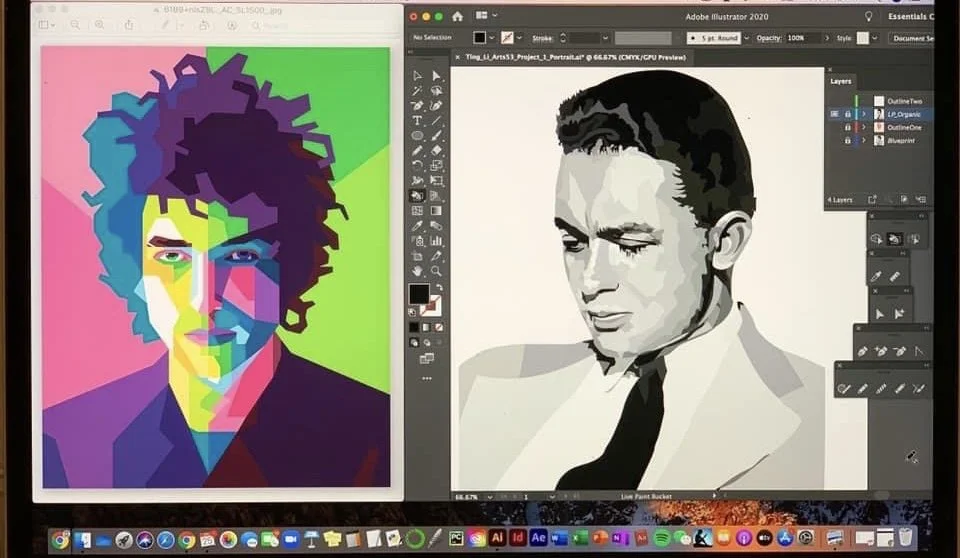Open the 5 pt. Round brush definition dropdown
Screen dimensions: 960x558
[x=746, y=38]
